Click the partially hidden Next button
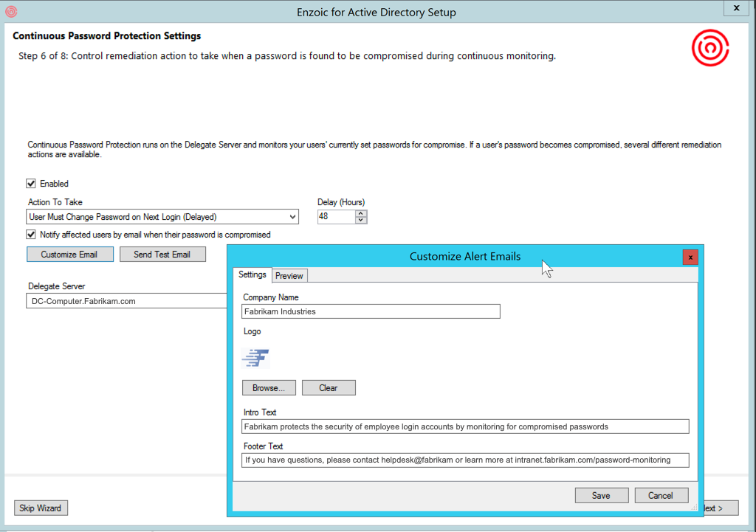This screenshot has width=756, height=532. click(721, 508)
